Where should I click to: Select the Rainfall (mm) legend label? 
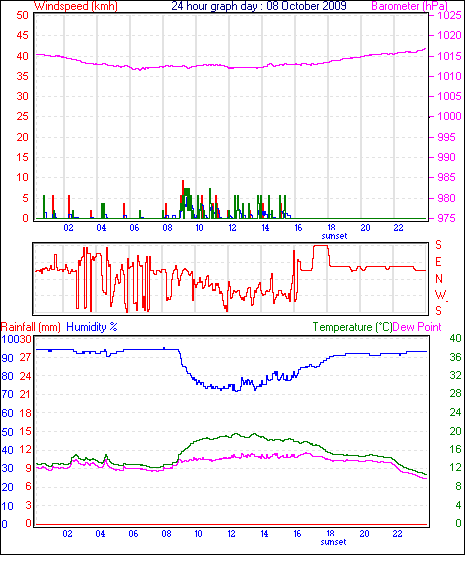pos(31,327)
